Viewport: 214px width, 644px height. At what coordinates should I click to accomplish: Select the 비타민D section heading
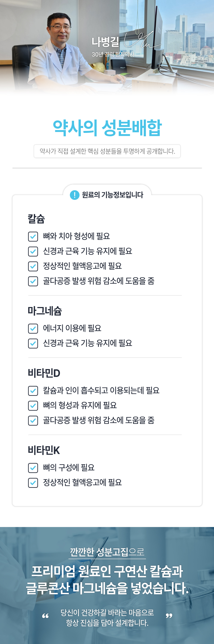[44, 373]
